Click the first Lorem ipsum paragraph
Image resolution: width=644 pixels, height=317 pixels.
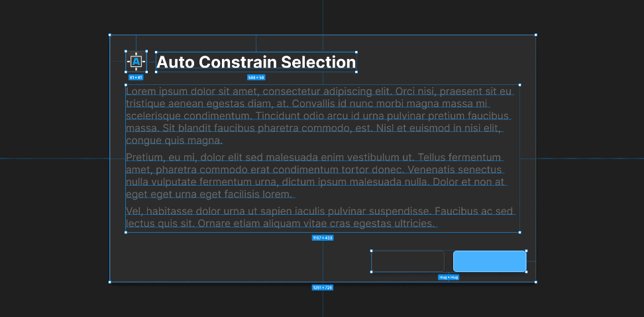click(319, 115)
